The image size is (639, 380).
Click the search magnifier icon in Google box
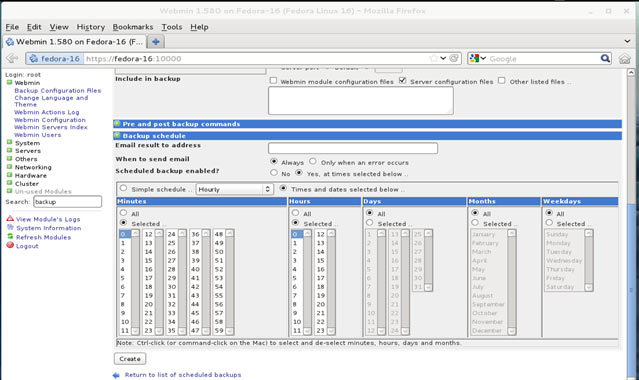tap(605, 58)
